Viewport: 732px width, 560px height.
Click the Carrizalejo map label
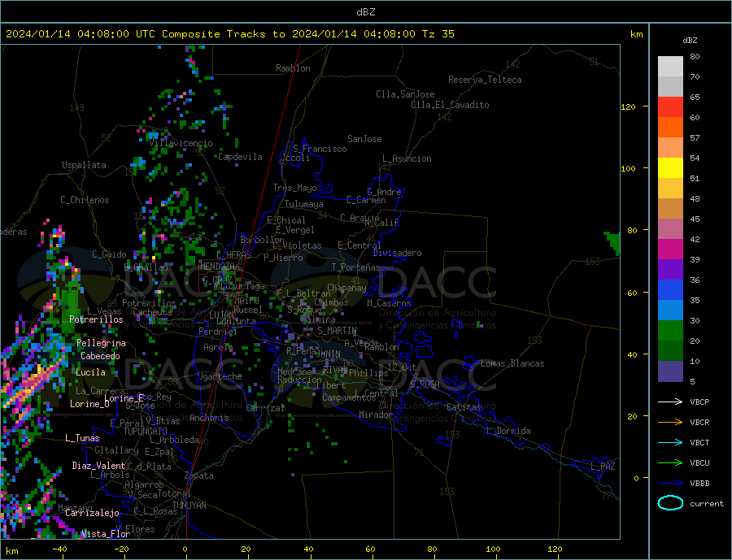92,514
